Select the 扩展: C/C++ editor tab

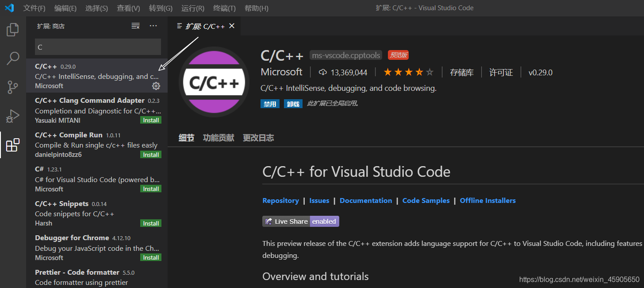[204, 26]
